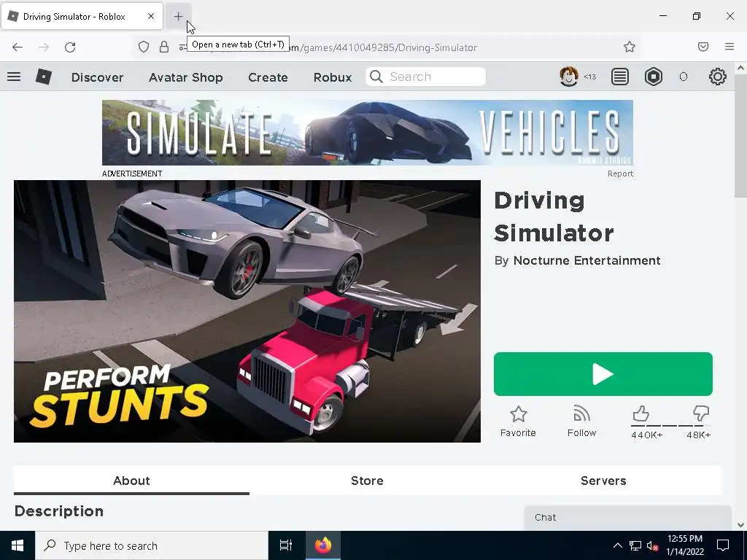Click the green Play button

[x=603, y=374]
